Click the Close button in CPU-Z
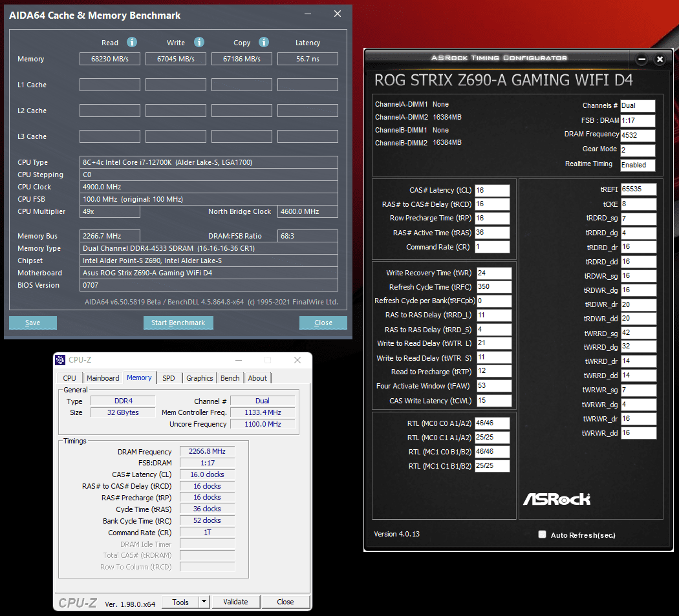This screenshot has width=679, height=616. coord(285,602)
